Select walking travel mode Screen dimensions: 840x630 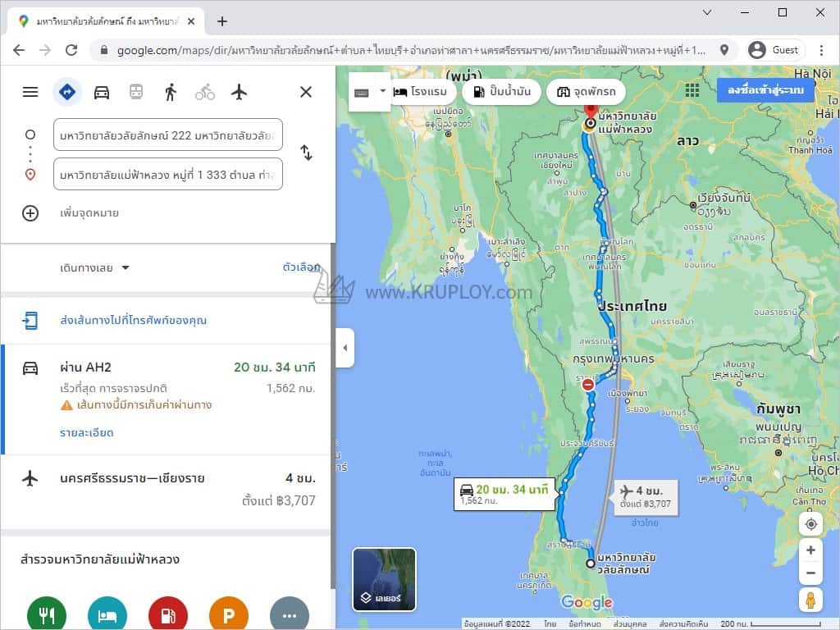171,92
